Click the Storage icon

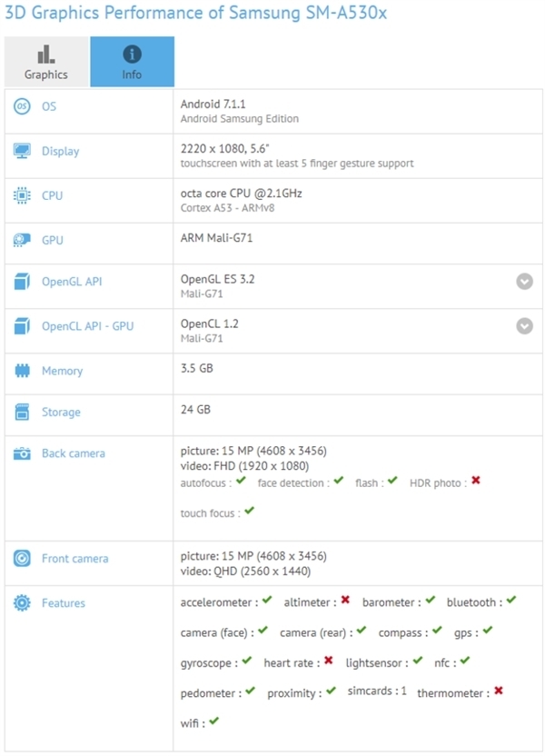(20, 412)
